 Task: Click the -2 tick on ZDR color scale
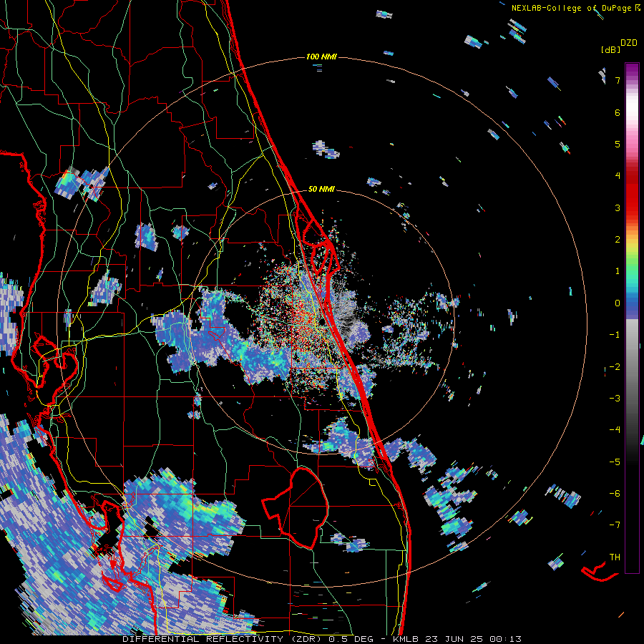point(615,367)
